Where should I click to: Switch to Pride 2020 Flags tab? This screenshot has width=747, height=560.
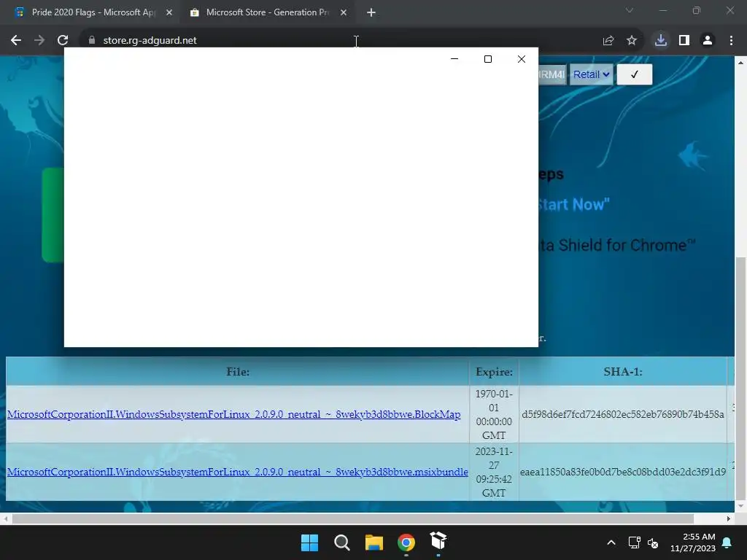(93, 12)
